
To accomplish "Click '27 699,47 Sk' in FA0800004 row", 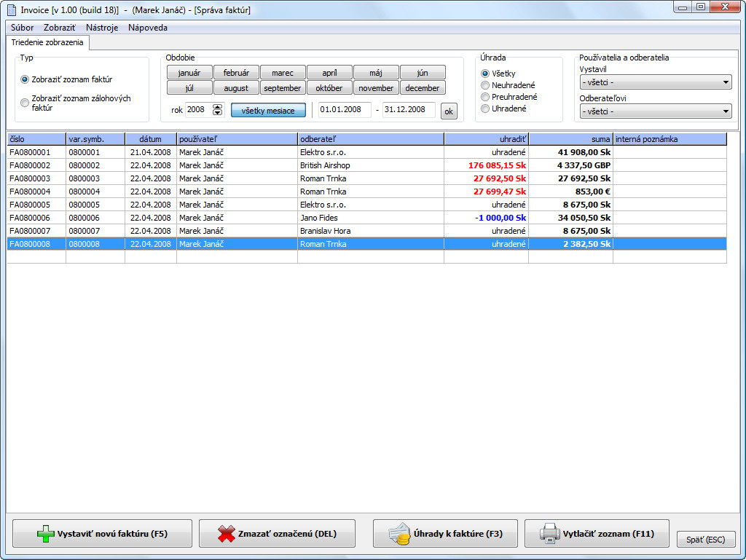I will click(500, 192).
